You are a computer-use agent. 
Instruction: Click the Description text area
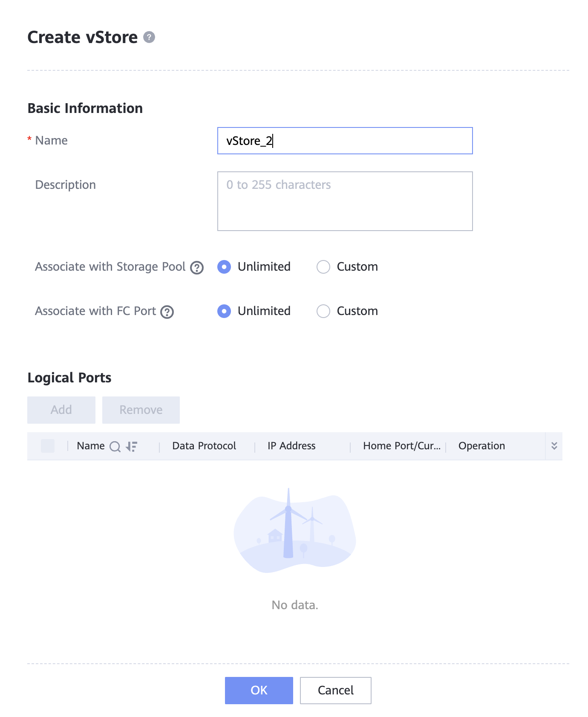345,201
